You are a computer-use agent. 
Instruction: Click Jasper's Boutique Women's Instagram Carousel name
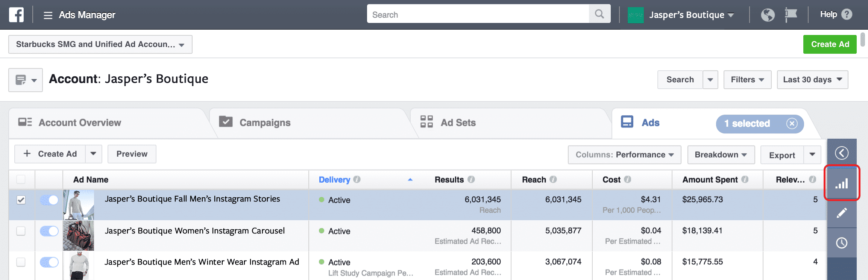pos(194,231)
